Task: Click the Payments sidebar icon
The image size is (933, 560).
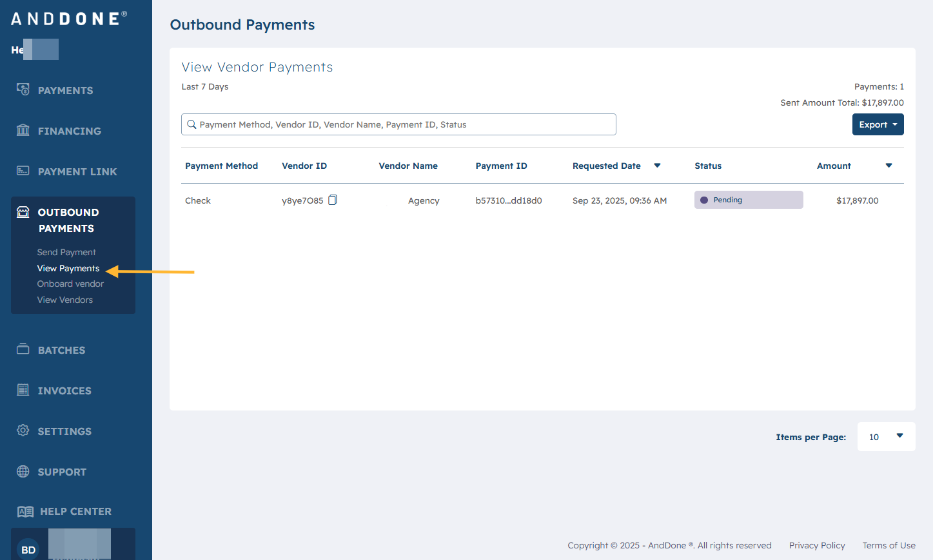Action: 23,90
